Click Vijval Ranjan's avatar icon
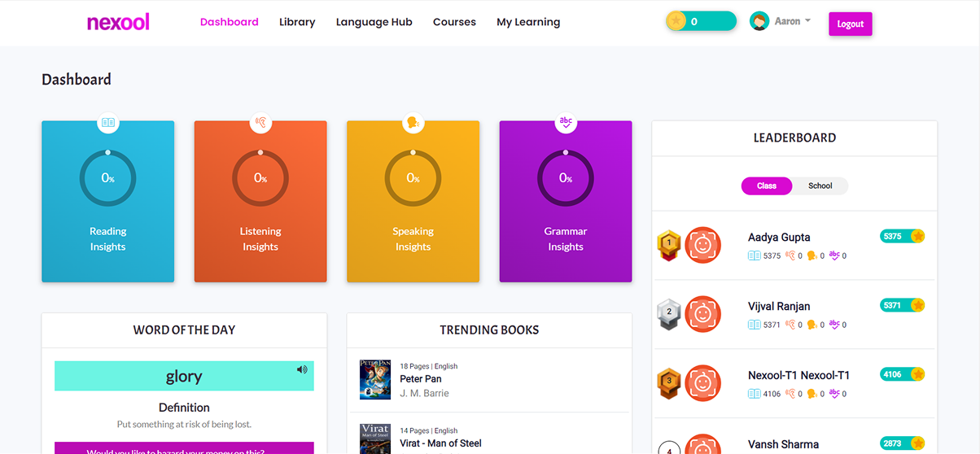Image resolution: width=980 pixels, height=454 pixels. click(703, 314)
